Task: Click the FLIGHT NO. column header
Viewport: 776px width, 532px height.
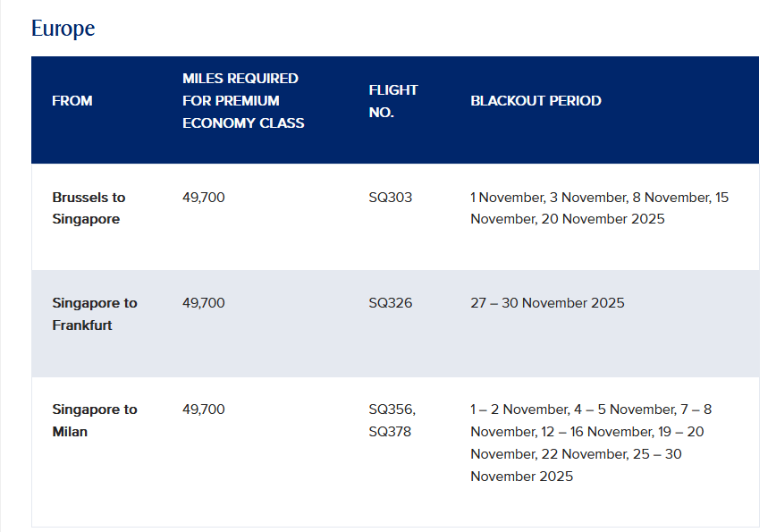Action: [x=393, y=101]
